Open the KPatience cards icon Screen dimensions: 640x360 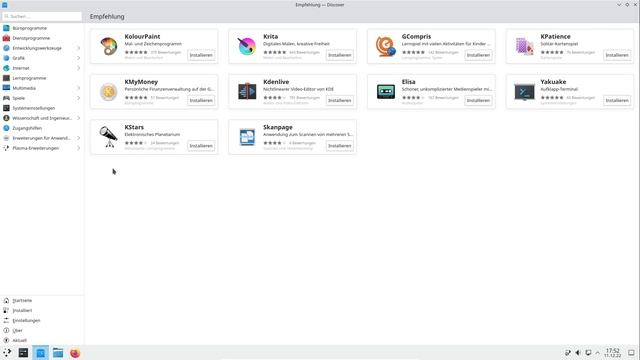click(x=524, y=46)
